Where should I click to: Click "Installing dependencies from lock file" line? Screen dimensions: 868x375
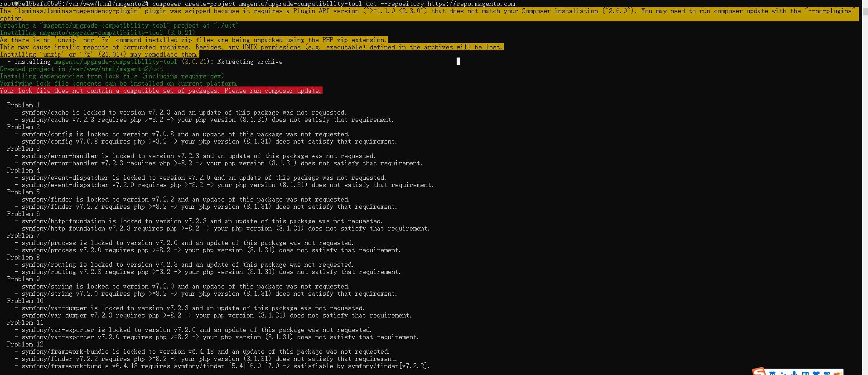coord(112,76)
